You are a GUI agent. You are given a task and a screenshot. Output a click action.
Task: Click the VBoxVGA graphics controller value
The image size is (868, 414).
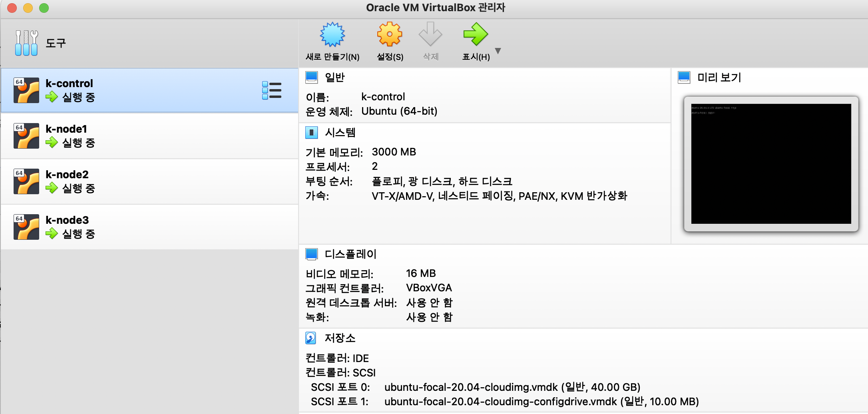coord(429,288)
